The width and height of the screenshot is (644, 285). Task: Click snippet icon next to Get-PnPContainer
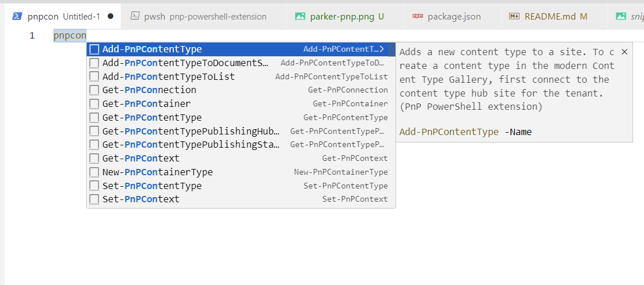pyautogui.click(x=94, y=103)
